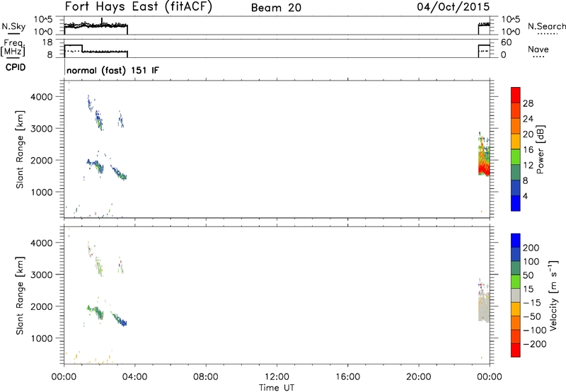This screenshot has width=566, height=392.
Task: Click the 'N.Sky' label
Action: [13, 26]
